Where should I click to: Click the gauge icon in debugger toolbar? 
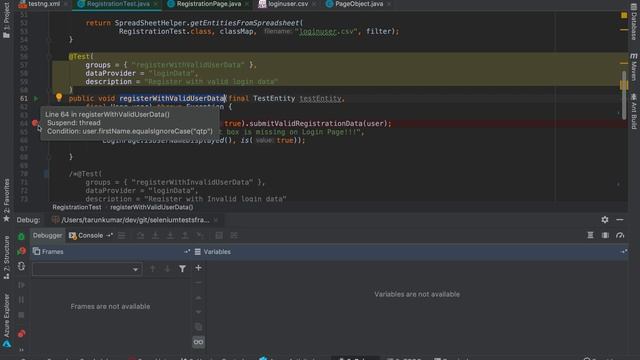click(620, 235)
